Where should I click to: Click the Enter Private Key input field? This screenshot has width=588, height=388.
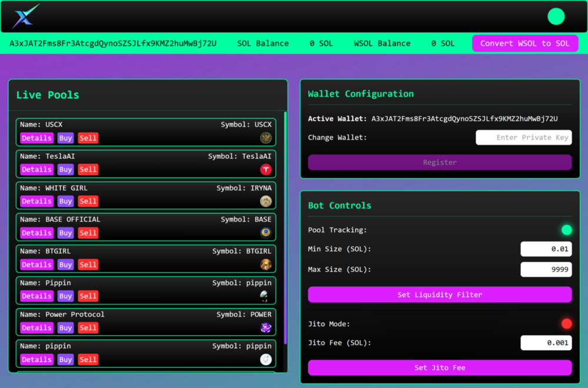pyautogui.click(x=523, y=137)
